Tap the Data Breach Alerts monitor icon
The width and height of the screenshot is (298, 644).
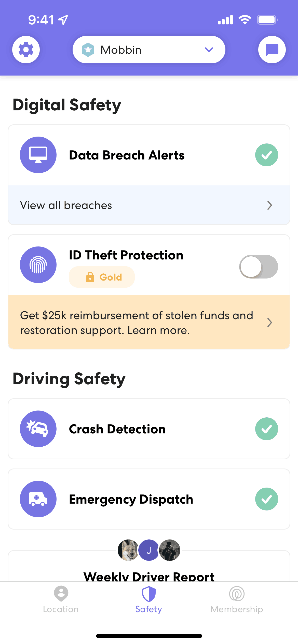tap(38, 155)
